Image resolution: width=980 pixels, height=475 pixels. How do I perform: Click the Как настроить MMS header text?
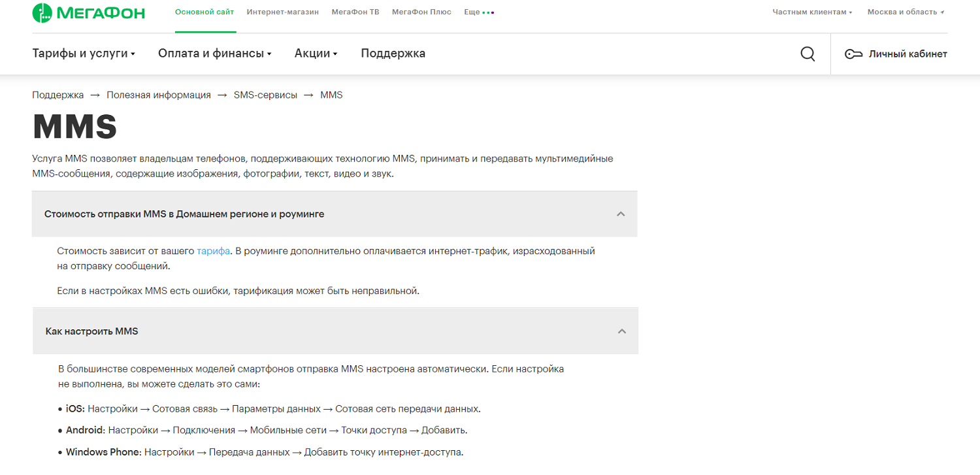(91, 331)
